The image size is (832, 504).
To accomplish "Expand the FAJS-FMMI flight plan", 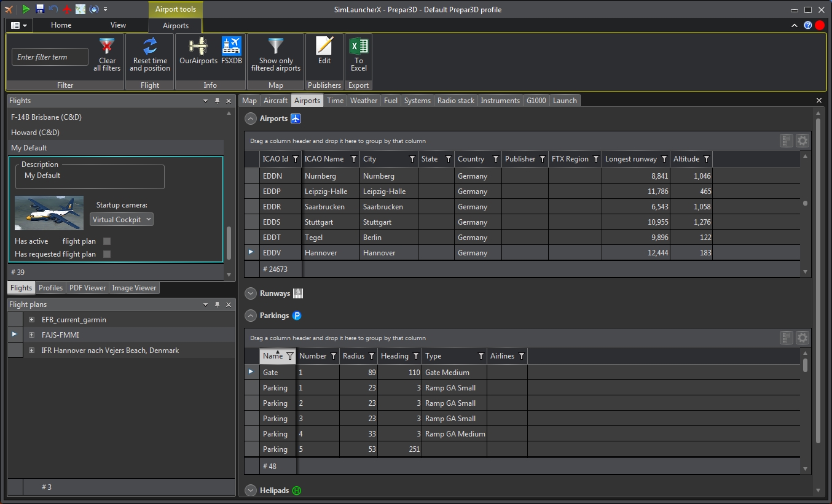I will tap(31, 335).
